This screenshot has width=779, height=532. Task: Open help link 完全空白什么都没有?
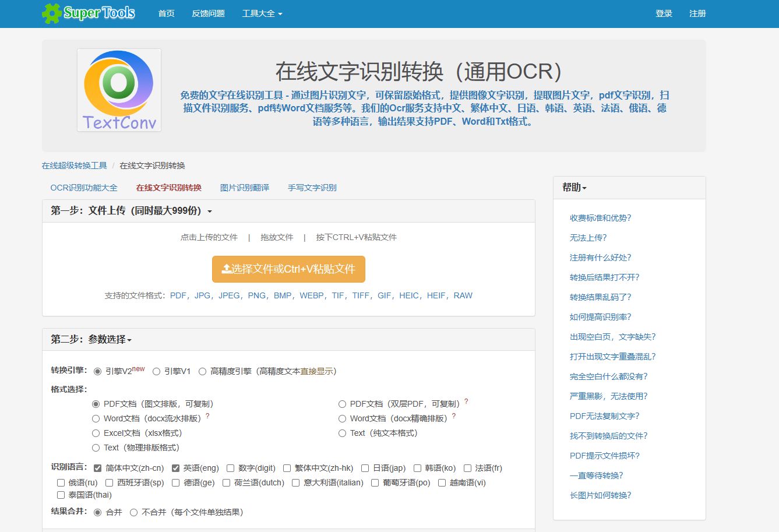(609, 376)
